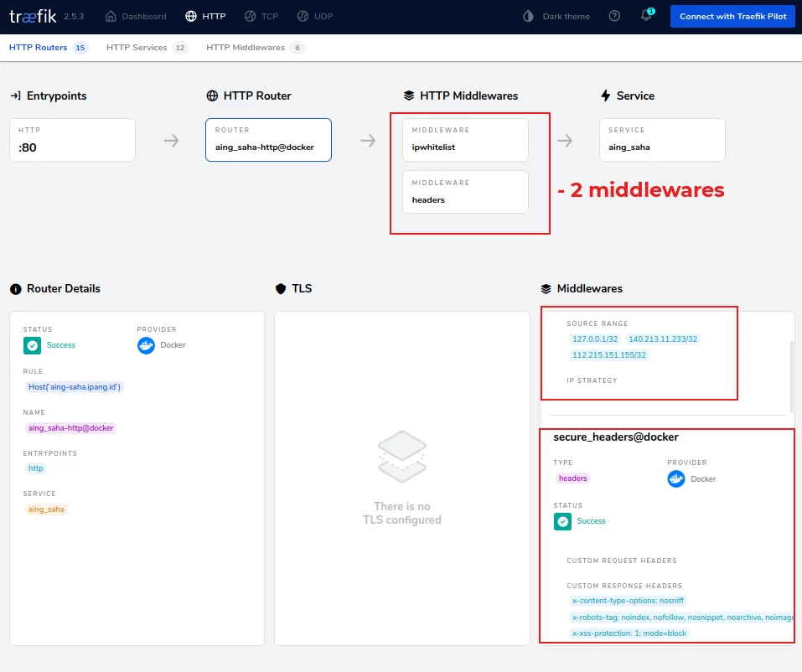The width and height of the screenshot is (802, 672).
Task: Open the notifications bell
Action: click(x=646, y=15)
